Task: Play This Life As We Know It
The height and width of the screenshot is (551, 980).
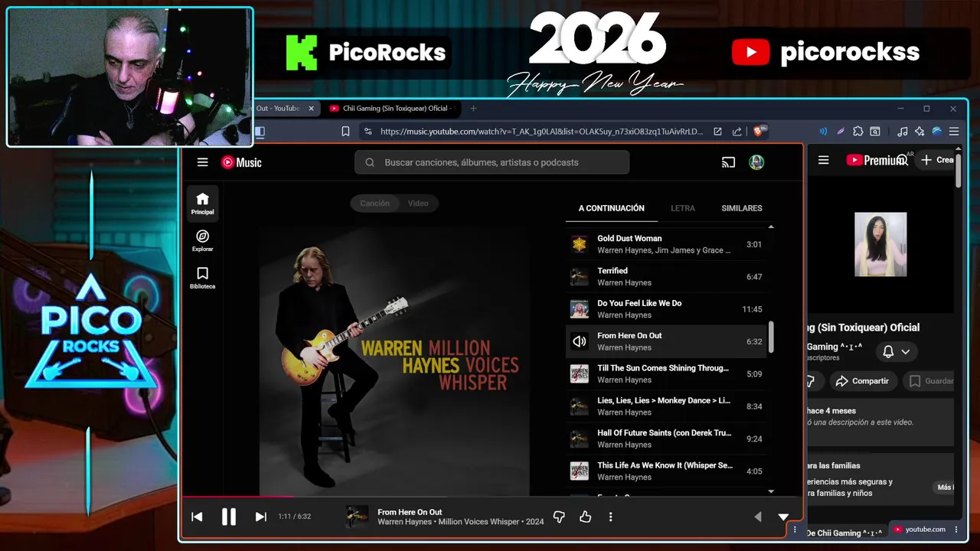Action: pyautogui.click(x=668, y=471)
